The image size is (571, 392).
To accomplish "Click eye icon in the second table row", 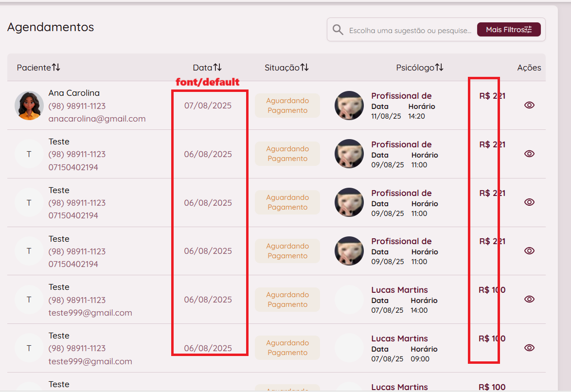I will (529, 154).
